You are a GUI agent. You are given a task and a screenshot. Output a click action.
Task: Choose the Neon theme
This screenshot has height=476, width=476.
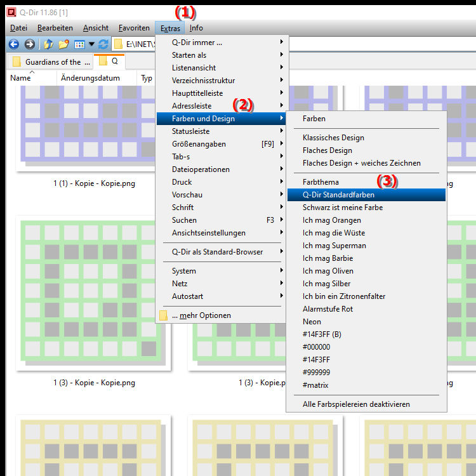pyautogui.click(x=366, y=322)
